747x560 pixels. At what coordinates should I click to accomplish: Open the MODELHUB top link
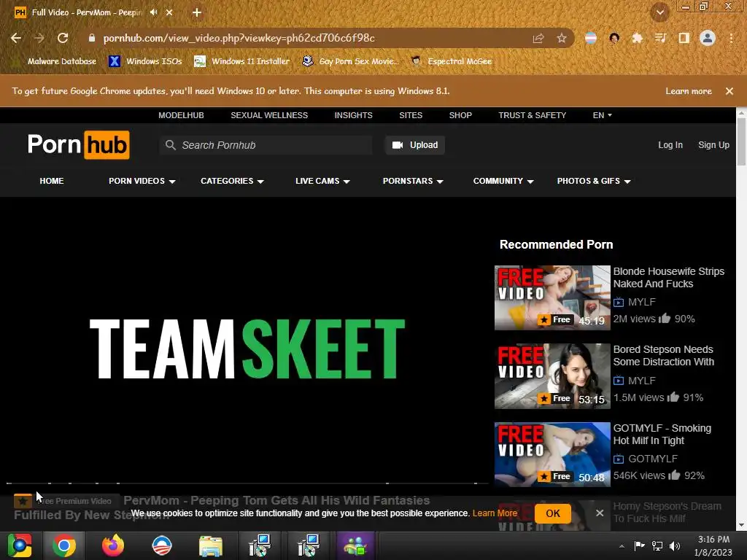(181, 115)
